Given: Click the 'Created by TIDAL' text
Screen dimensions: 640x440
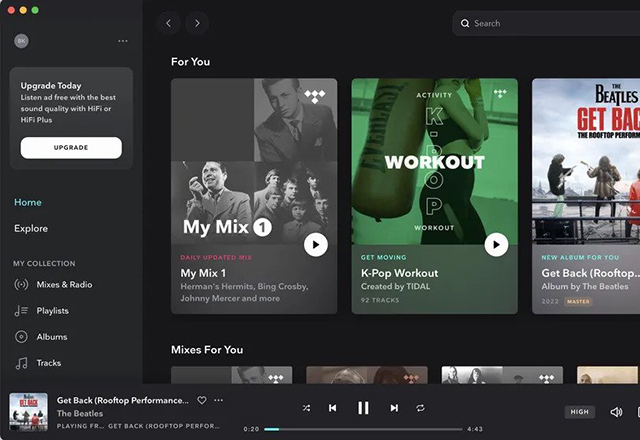Looking at the screenshot, I should pyautogui.click(x=396, y=287).
